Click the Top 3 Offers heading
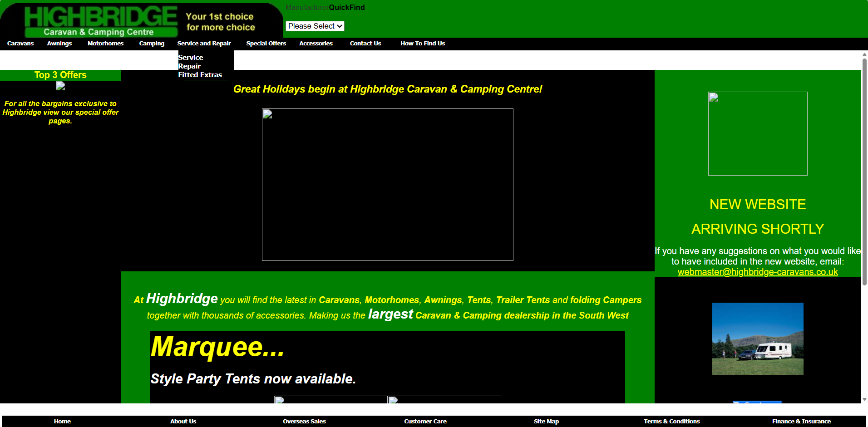This screenshot has width=868, height=427. [60, 75]
